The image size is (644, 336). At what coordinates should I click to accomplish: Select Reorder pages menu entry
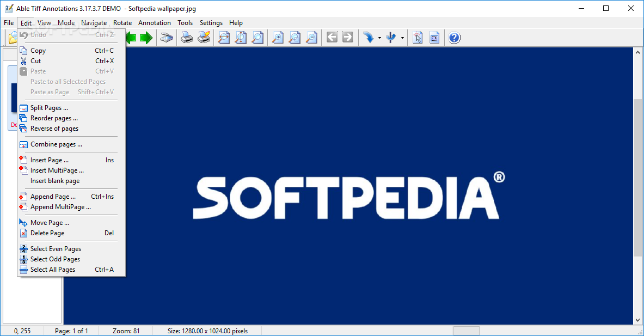pyautogui.click(x=71, y=118)
